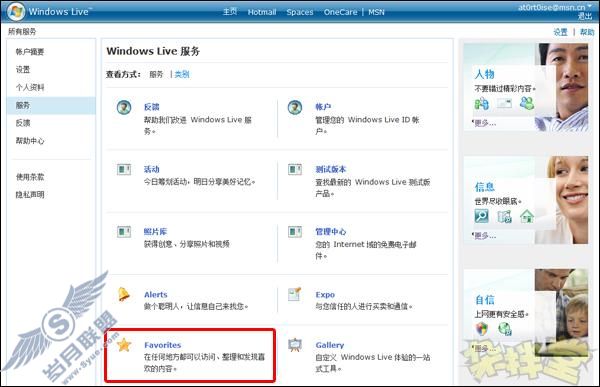Screen dimensions: 600x387
Task: Click the man photo in 人物 panel
Action: coord(562,87)
